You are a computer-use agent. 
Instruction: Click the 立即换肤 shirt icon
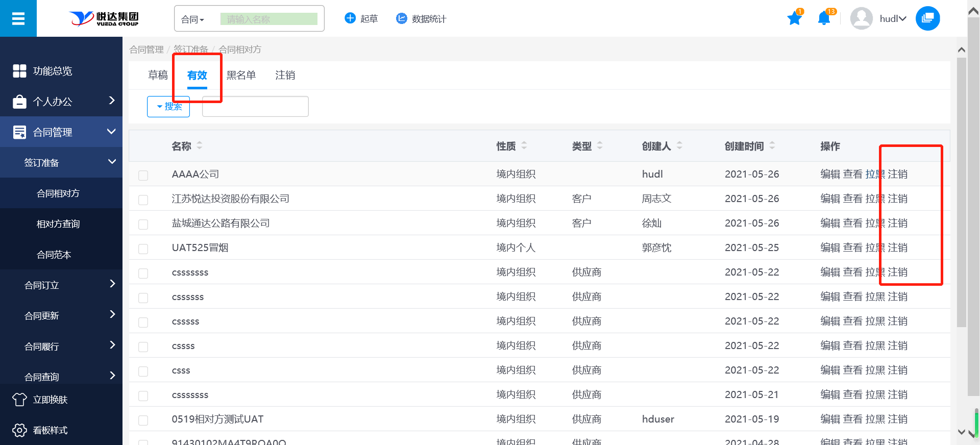click(x=19, y=400)
